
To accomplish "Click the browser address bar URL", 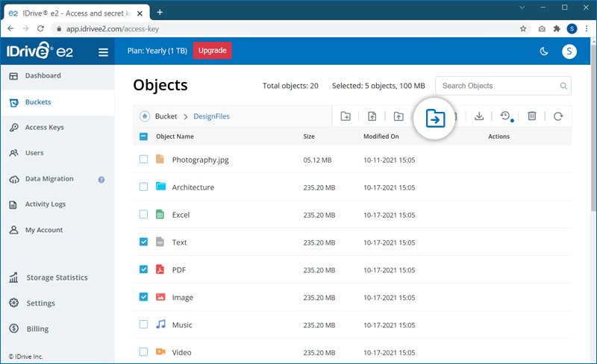I will 113,29.
